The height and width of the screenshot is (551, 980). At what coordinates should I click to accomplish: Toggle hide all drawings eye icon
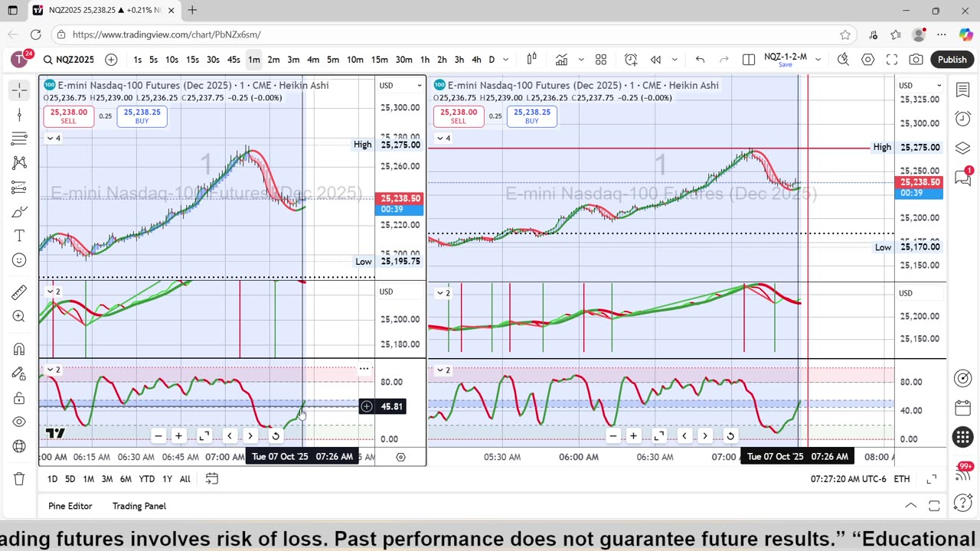(x=19, y=422)
